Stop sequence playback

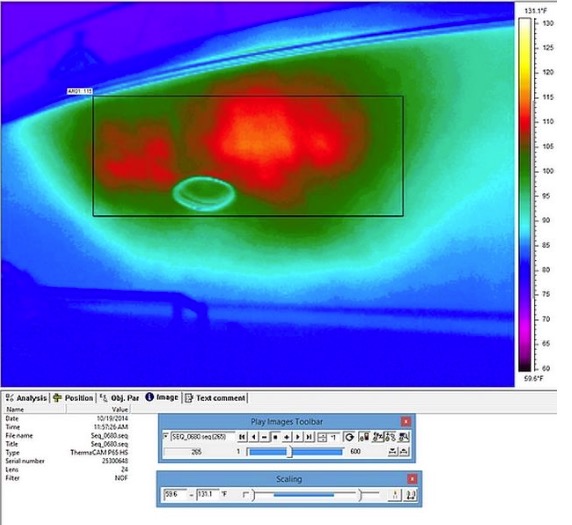(x=275, y=437)
